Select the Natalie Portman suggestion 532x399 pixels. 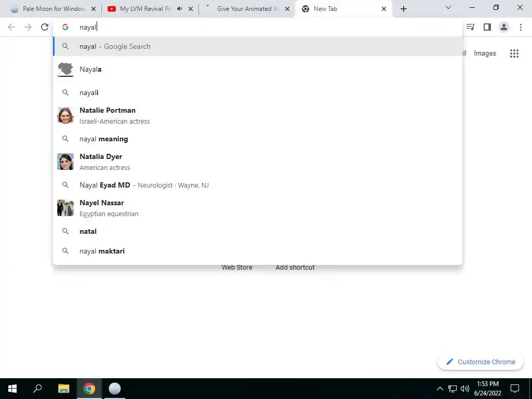[258, 115]
